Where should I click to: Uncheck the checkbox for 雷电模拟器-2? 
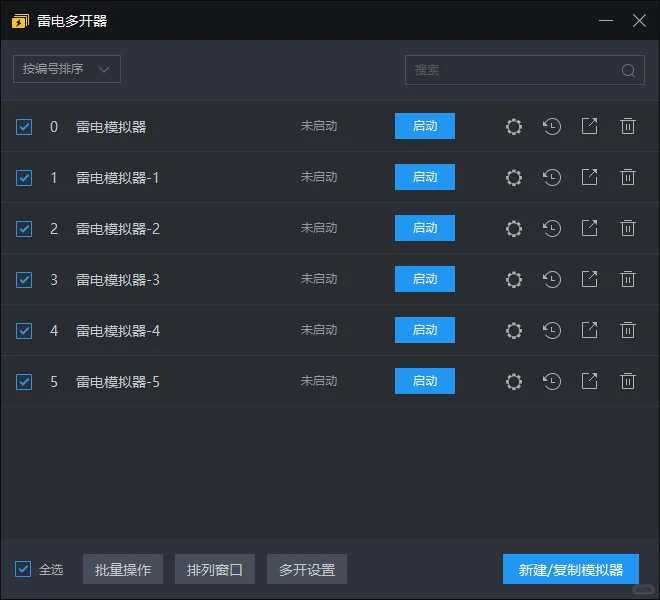[x=24, y=229]
